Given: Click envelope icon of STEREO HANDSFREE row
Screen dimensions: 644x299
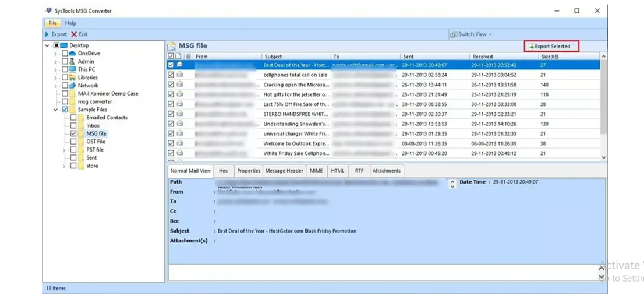Looking at the screenshot, I should coord(179,114).
